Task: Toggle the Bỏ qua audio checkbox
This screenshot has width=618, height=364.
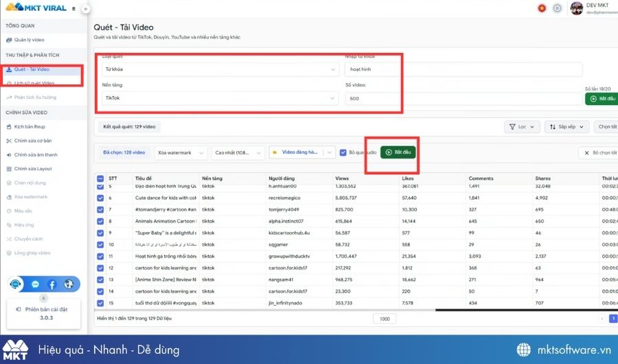Action: point(343,152)
